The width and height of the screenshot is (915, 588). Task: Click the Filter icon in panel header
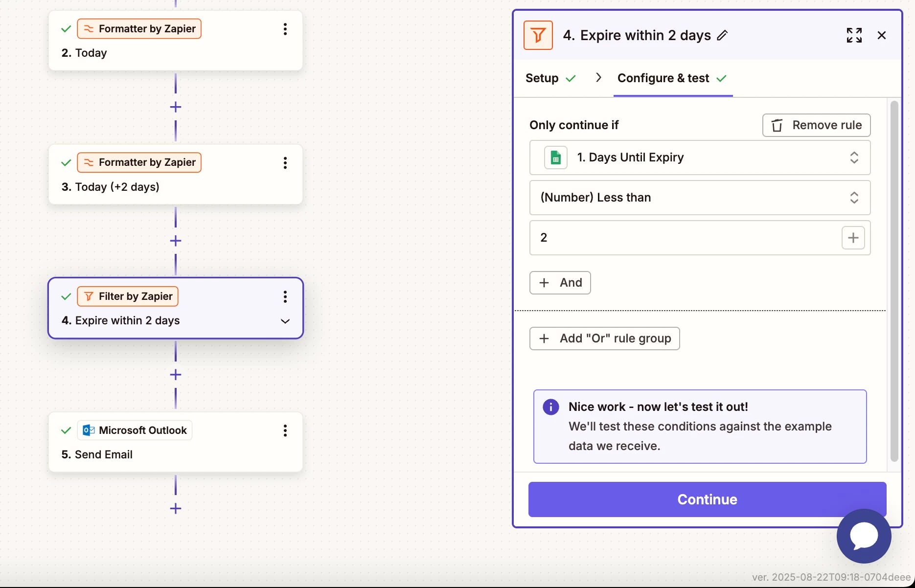pyautogui.click(x=538, y=35)
